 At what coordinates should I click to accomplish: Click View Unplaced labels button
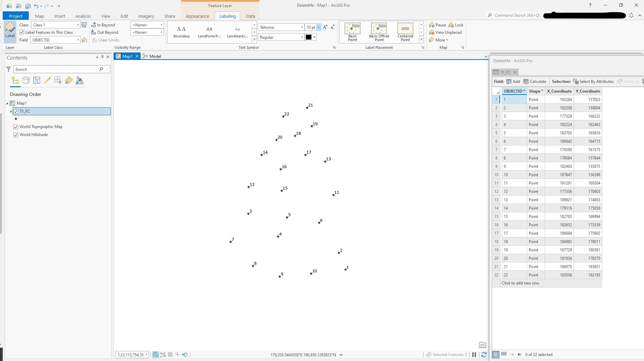pos(445,32)
